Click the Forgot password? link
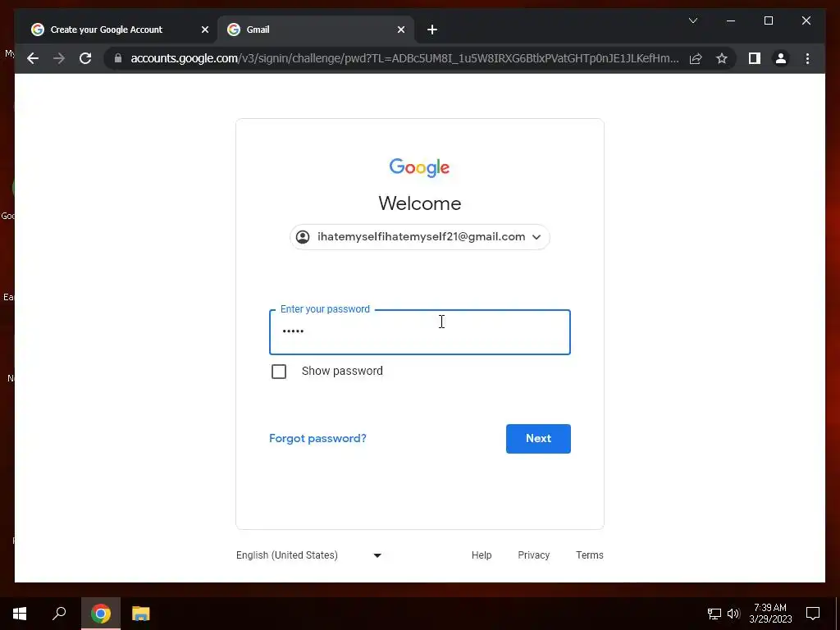840x630 pixels. pos(317,438)
